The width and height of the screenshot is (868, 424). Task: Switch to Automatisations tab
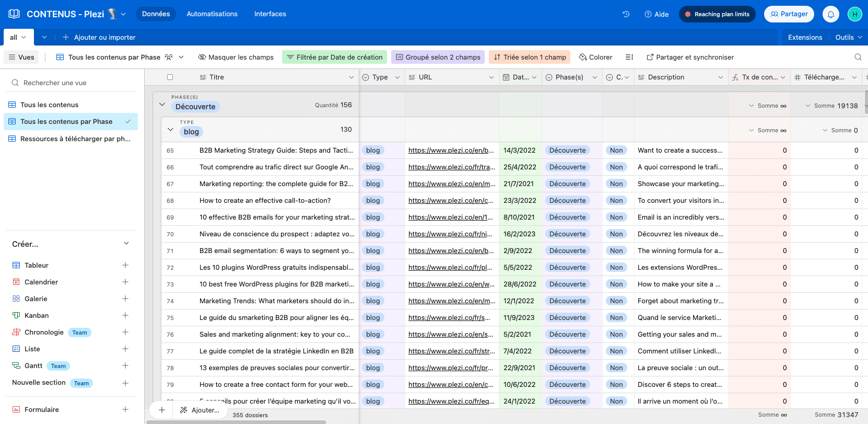tap(212, 14)
